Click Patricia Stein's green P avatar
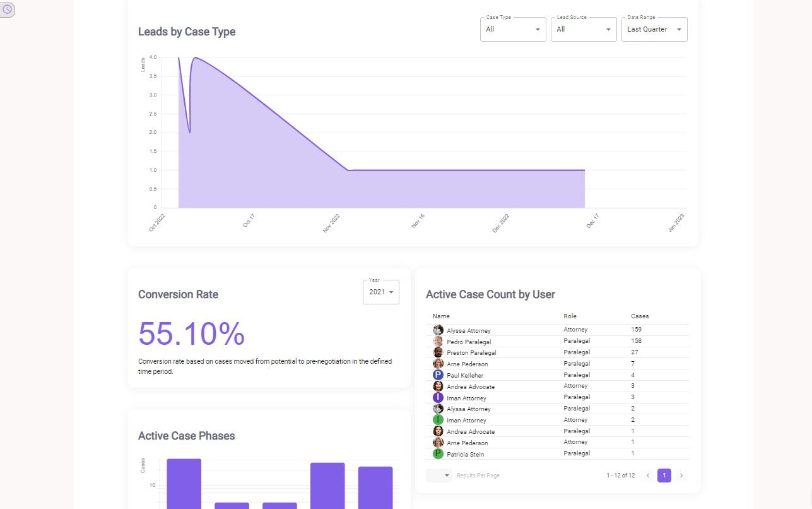812x509 pixels. [438, 453]
